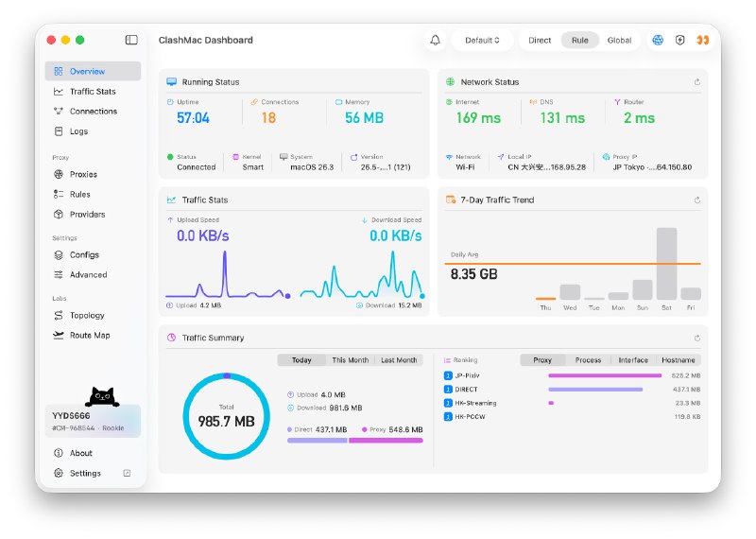This screenshot has width=756, height=539.
Task: Click the orange quote-shaped toolbar icon
Action: point(702,40)
